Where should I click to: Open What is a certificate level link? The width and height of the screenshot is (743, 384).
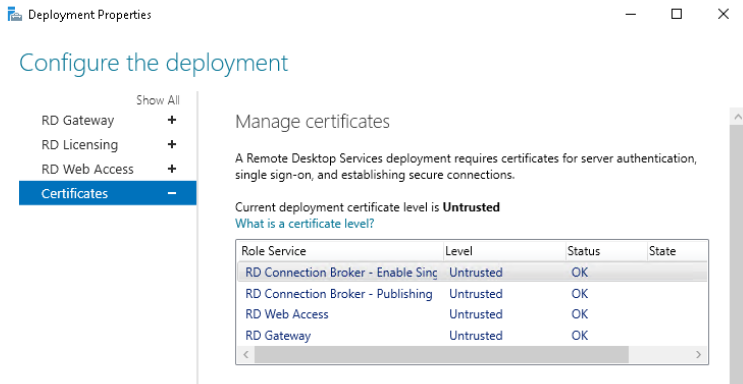304,223
